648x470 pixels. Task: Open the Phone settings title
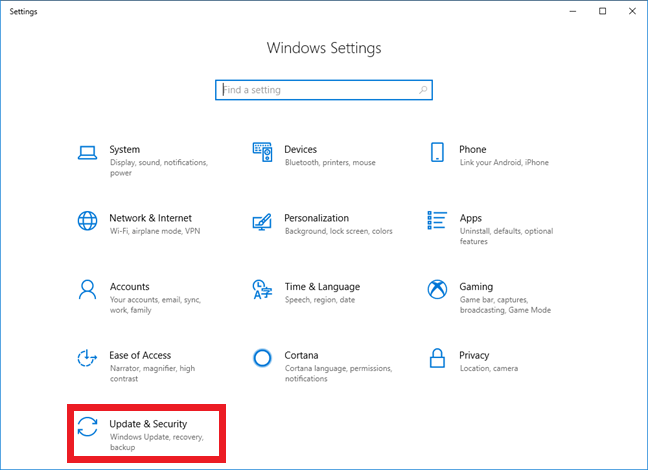pos(472,149)
